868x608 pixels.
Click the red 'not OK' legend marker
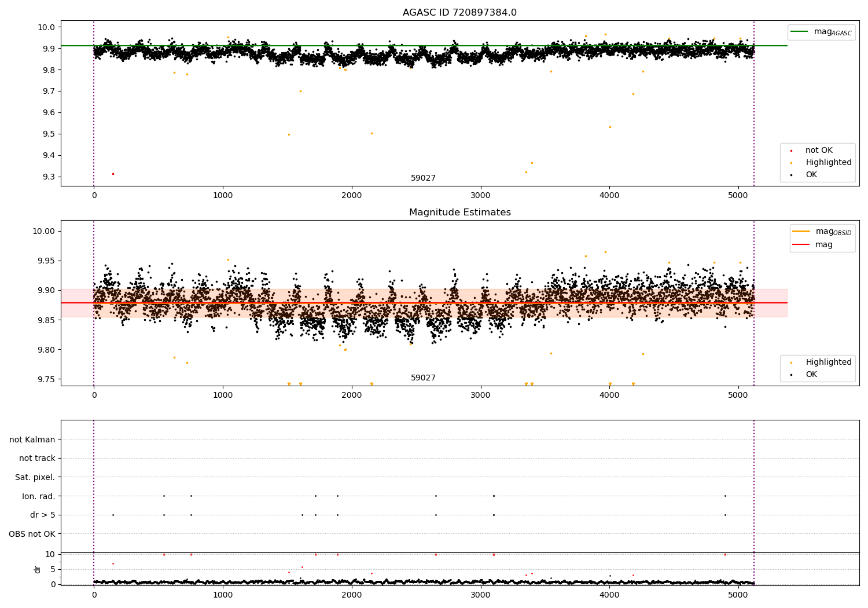792,151
